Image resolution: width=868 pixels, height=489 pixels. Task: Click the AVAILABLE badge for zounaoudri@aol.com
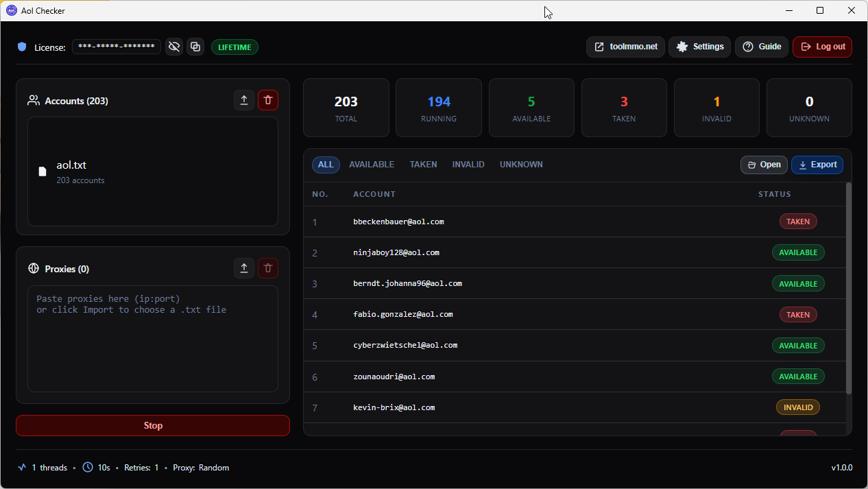point(798,377)
